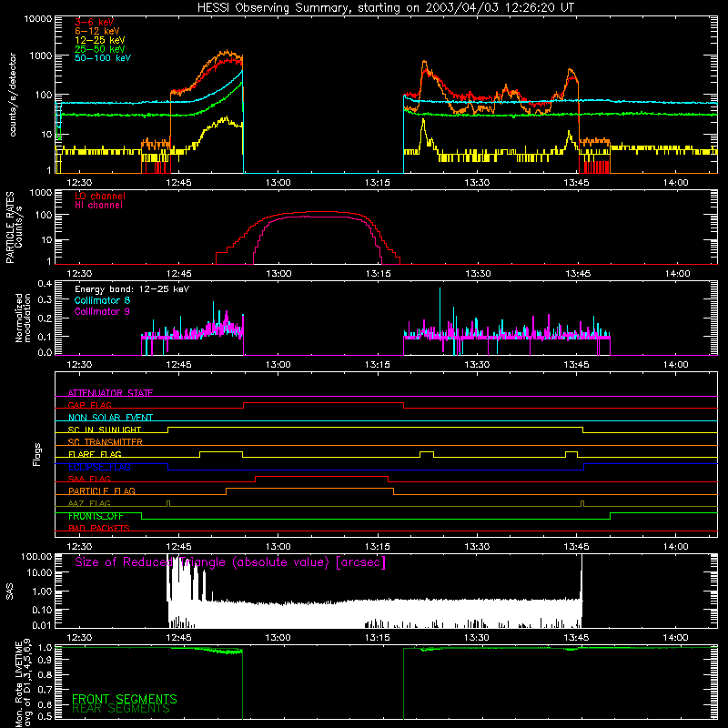
Task: Click the 13:45 tick label under flags panel
Action: tap(576, 547)
